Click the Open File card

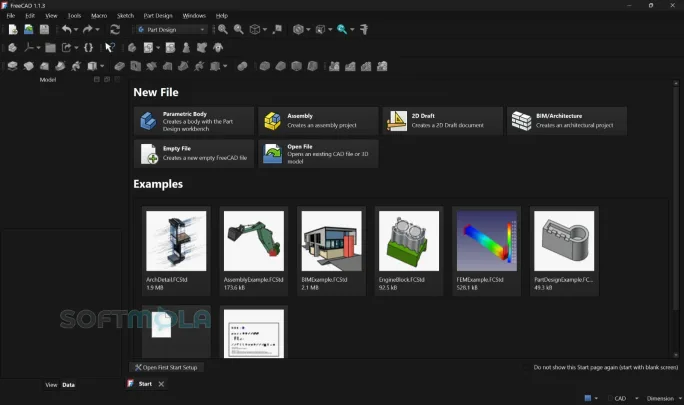click(318, 154)
